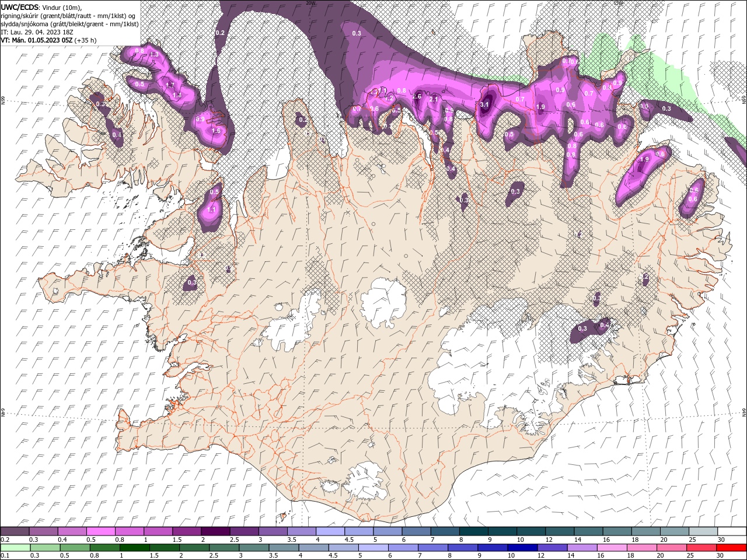
Task: Click the grey-green 3 swatch in the lower rain scale
Action: 253,548
